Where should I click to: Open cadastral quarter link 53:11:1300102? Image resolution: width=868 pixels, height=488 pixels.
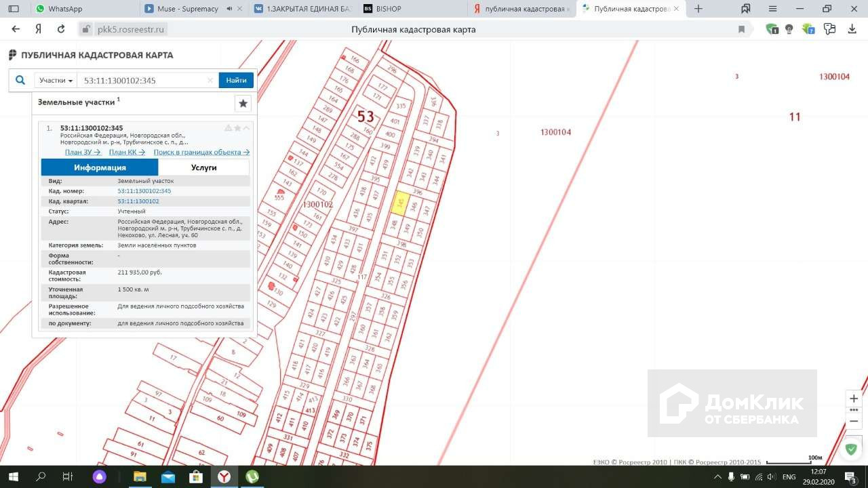tap(138, 201)
